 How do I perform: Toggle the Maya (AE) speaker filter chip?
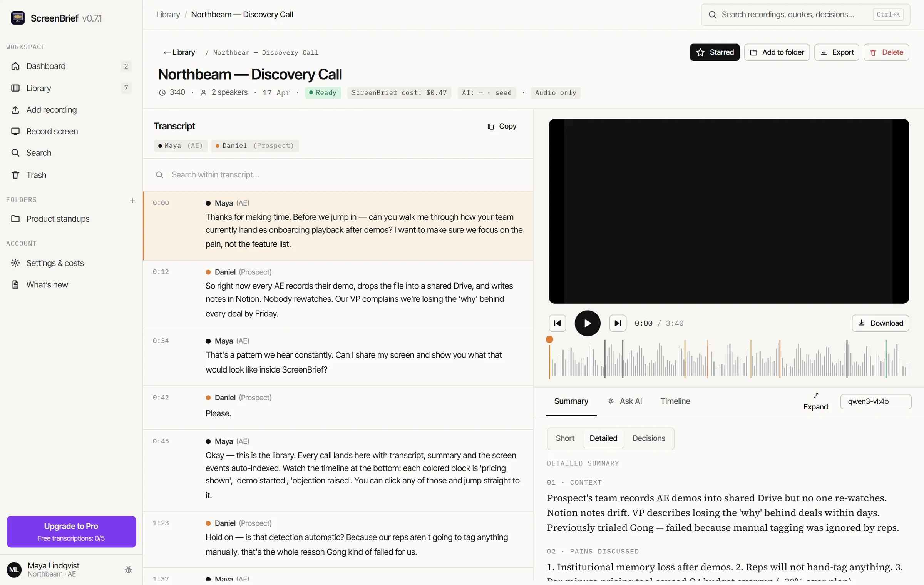181,145
